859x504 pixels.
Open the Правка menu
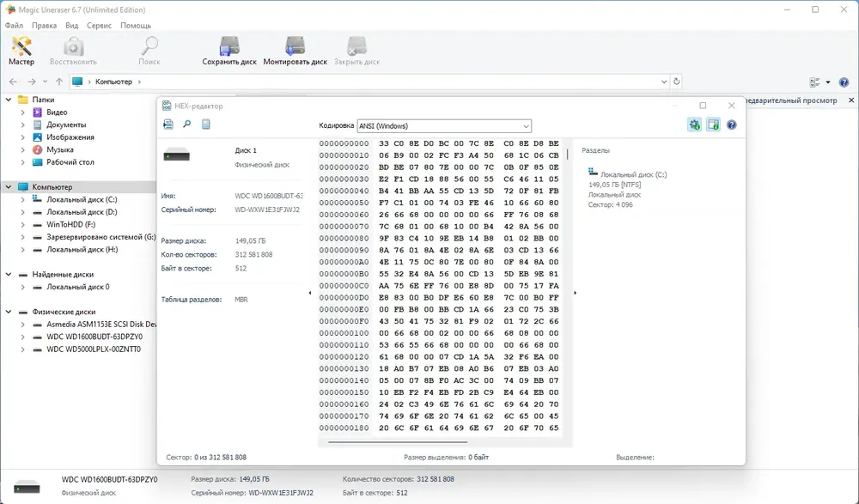click(44, 25)
